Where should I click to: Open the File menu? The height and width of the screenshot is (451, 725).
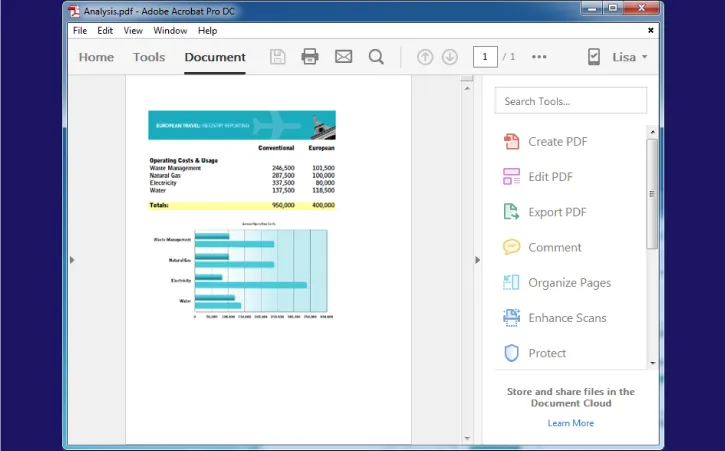[80, 31]
